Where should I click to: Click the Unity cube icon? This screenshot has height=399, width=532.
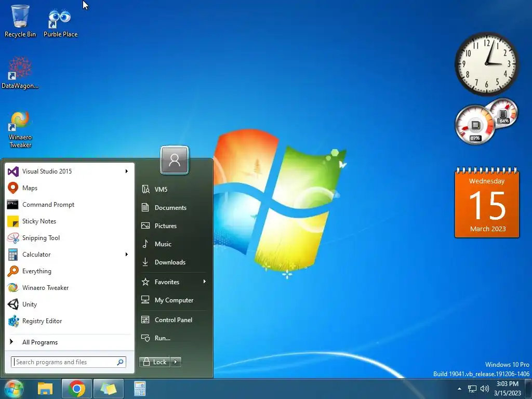13,304
